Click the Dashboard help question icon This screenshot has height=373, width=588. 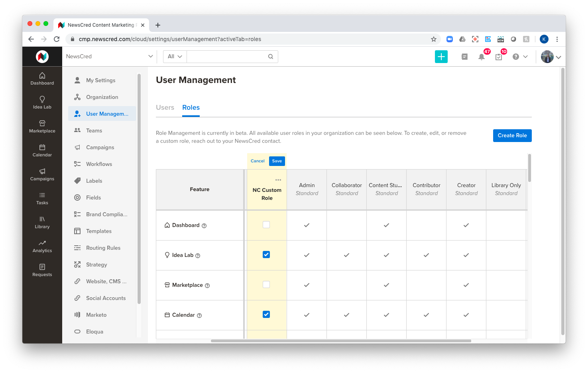coord(204,226)
